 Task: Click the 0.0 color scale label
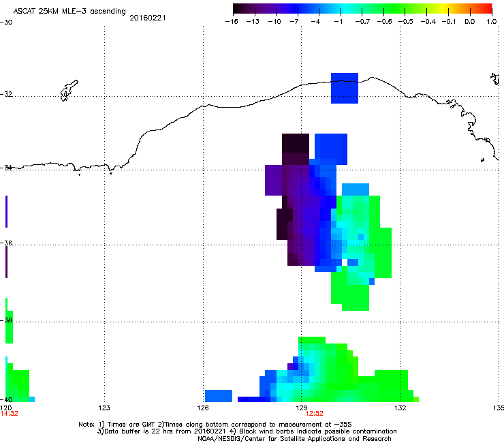coord(470,22)
